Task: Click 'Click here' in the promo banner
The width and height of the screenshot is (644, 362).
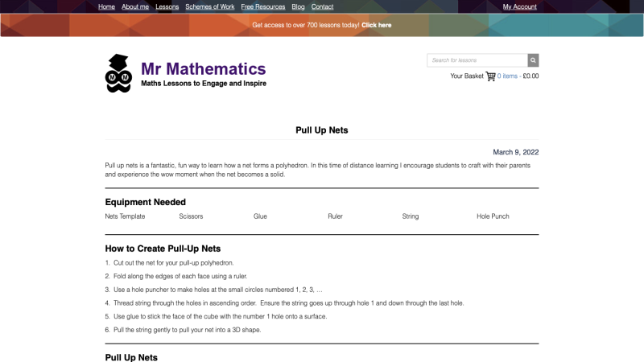Action: tap(376, 25)
